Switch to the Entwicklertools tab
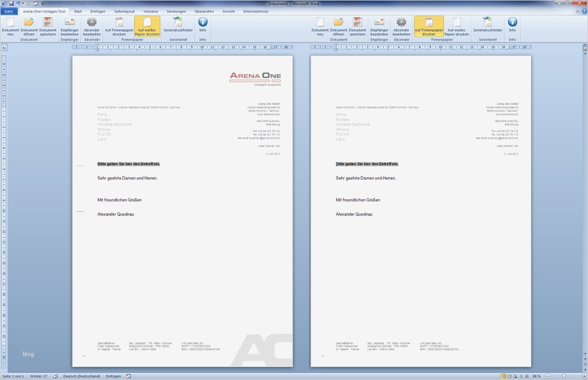The image size is (588, 380). [x=256, y=11]
